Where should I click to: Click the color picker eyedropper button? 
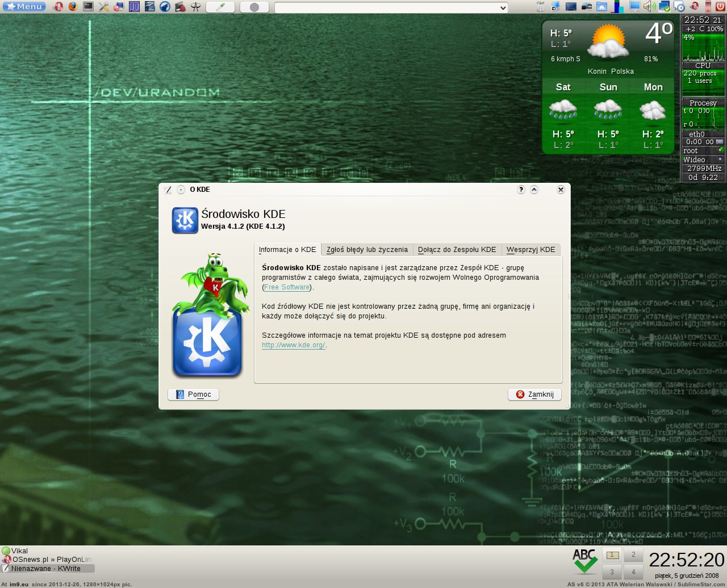pyautogui.click(x=220, y=7)
